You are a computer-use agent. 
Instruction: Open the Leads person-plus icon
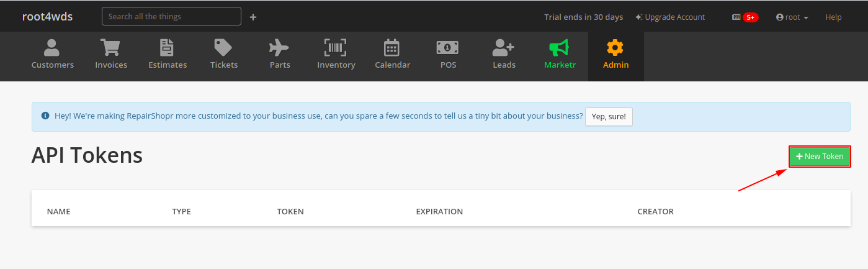coord(503,47)
